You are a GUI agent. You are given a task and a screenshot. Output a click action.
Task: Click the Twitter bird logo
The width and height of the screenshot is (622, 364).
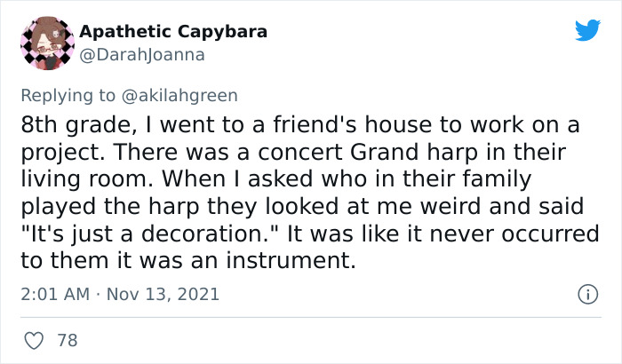[587, 30]
